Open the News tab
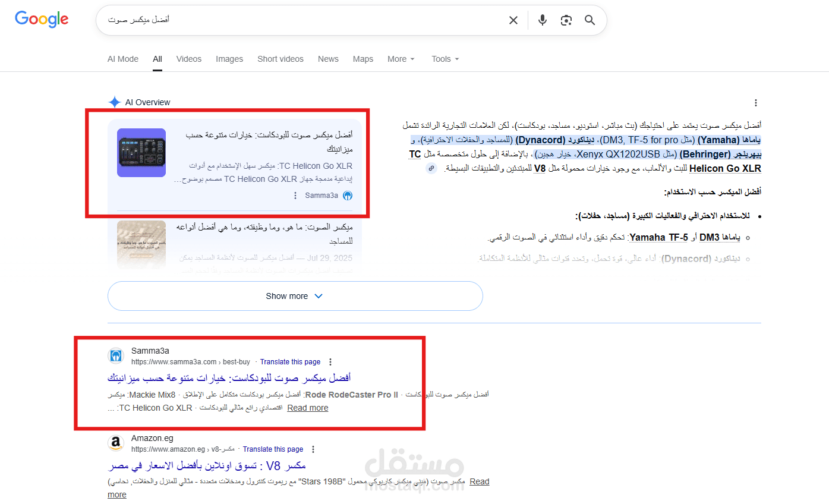This screenshot has width=829, height=504. click(x=328, y=59)
